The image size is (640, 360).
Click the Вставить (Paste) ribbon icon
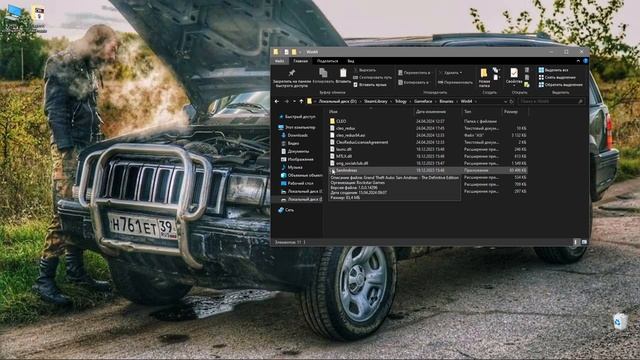[343, 76]
